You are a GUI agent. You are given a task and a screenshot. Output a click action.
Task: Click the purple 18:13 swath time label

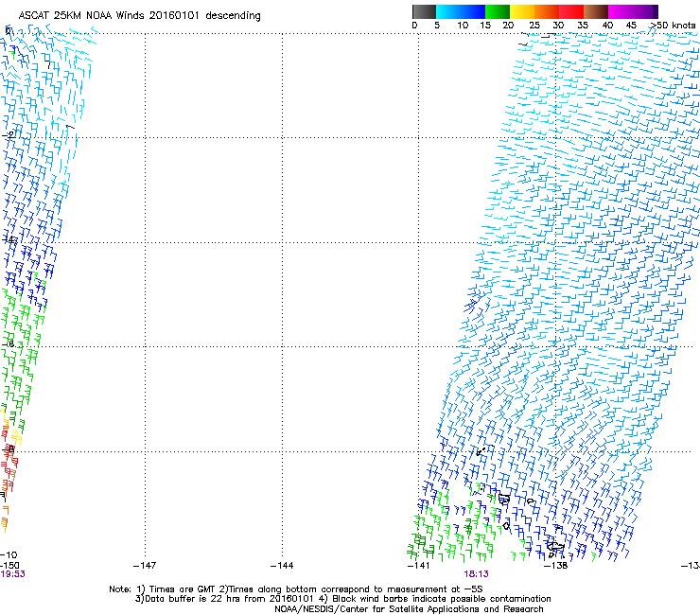(x=476, y=574)
